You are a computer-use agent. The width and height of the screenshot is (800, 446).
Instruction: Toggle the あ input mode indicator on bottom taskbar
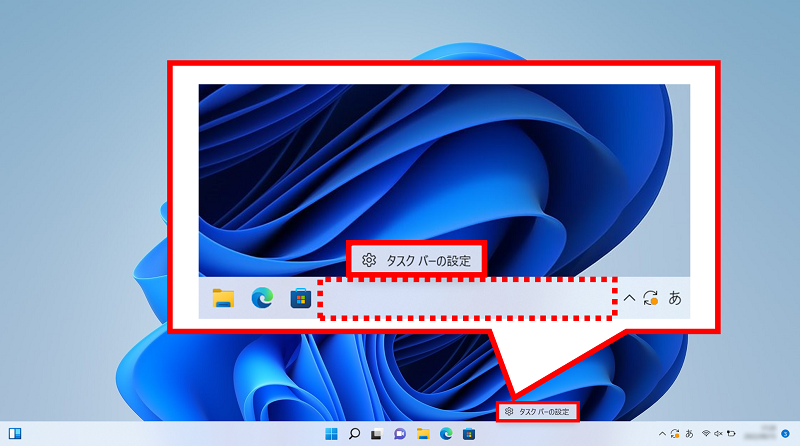click(689, 434)
